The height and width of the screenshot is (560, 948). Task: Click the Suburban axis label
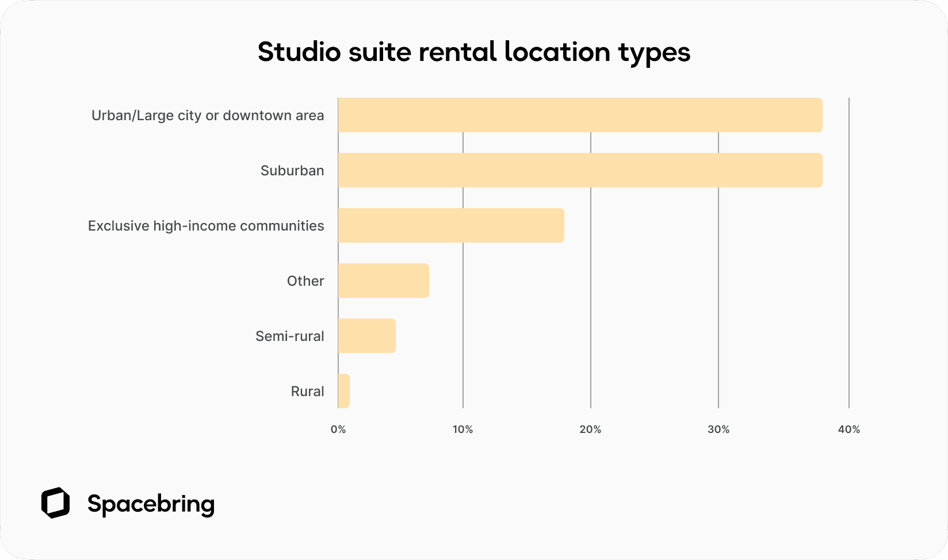tap(293, 170)
